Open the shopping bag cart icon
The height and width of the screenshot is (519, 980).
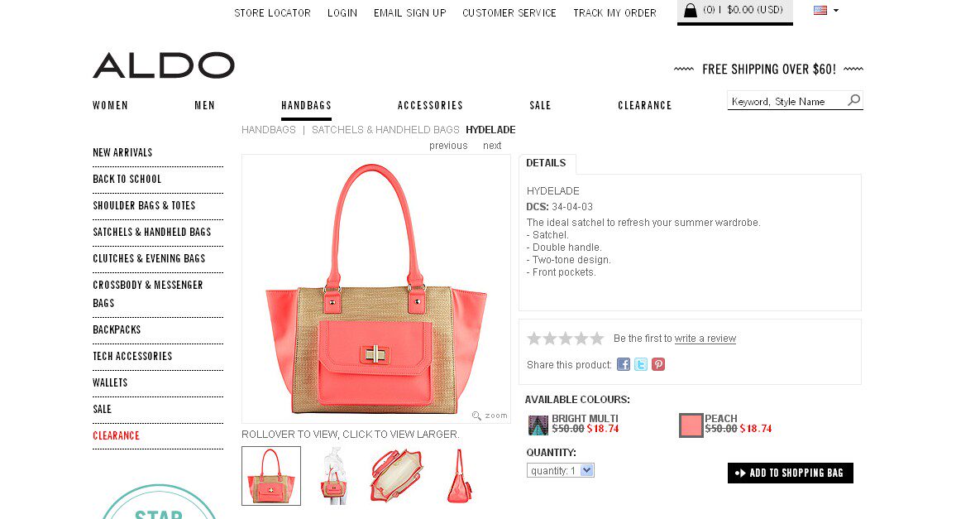(x=690, y=10)
